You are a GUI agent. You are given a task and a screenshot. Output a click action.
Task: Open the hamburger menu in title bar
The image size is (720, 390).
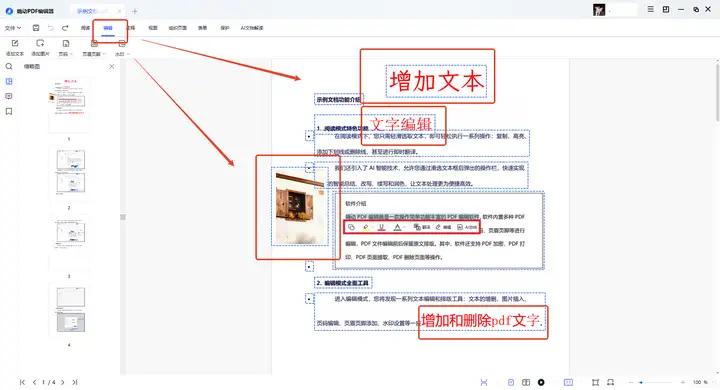pos(651,9)
